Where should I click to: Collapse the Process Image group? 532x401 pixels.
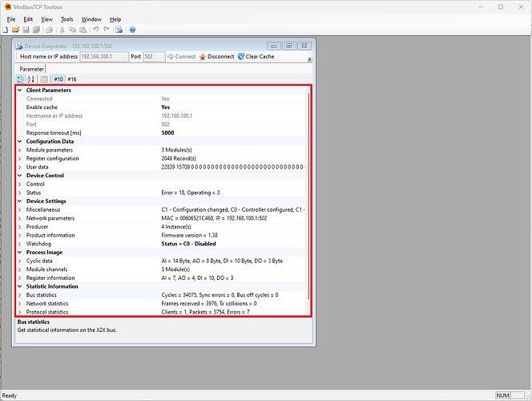20,253
